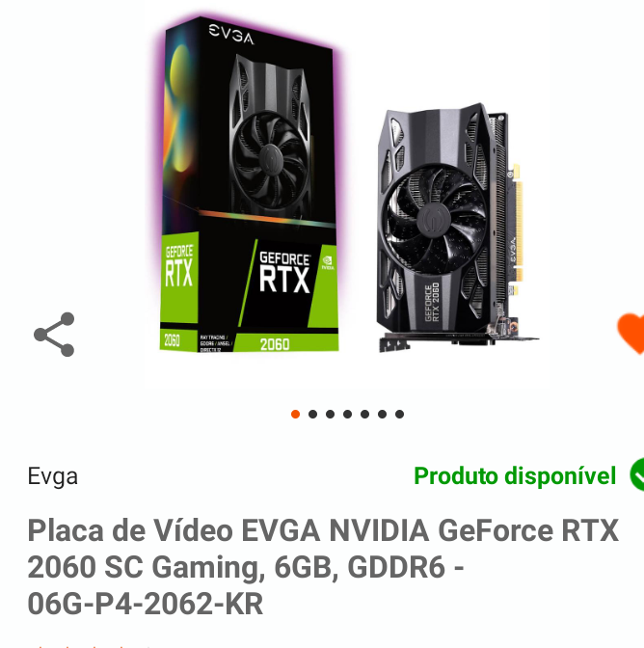Image resolution: width=644 pixels, height=648 pixels.
Task: Tap the share icon beside the product image
Action: (x=54, y=335)
